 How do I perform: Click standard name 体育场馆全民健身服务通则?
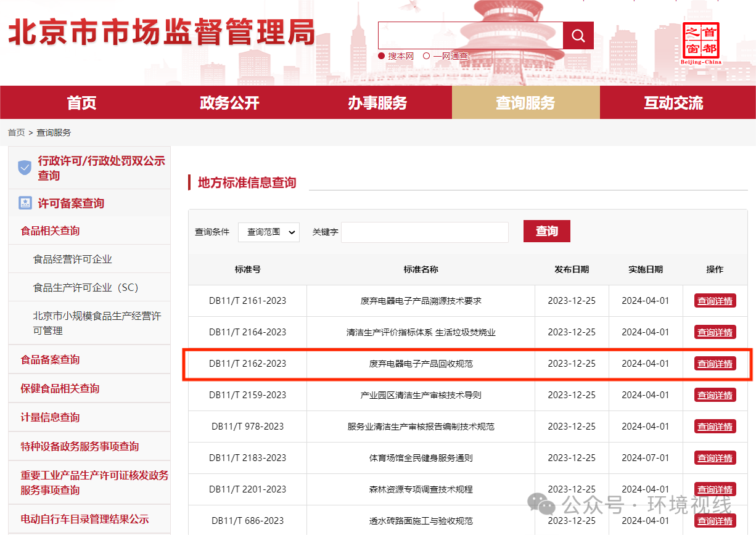[421, 458]
